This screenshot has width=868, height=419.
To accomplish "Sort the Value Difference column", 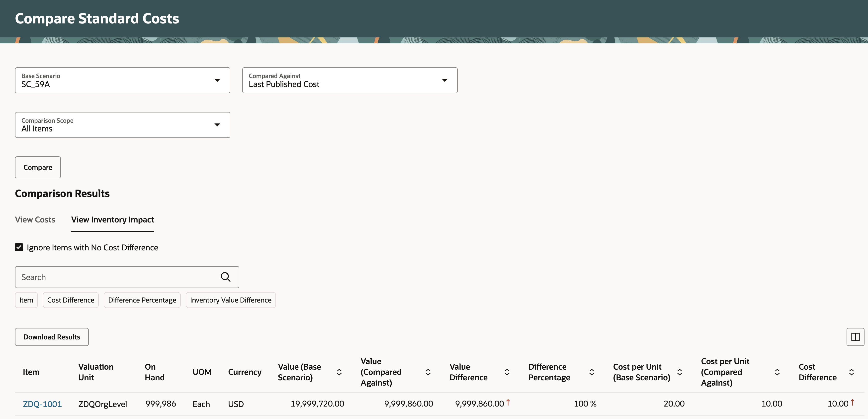I will (x=507, y=372).
